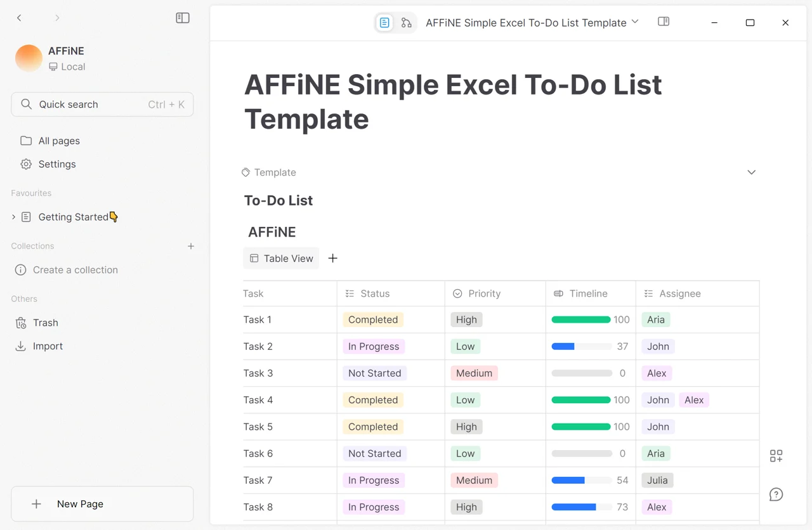Create a New Page

click(102, 504)
